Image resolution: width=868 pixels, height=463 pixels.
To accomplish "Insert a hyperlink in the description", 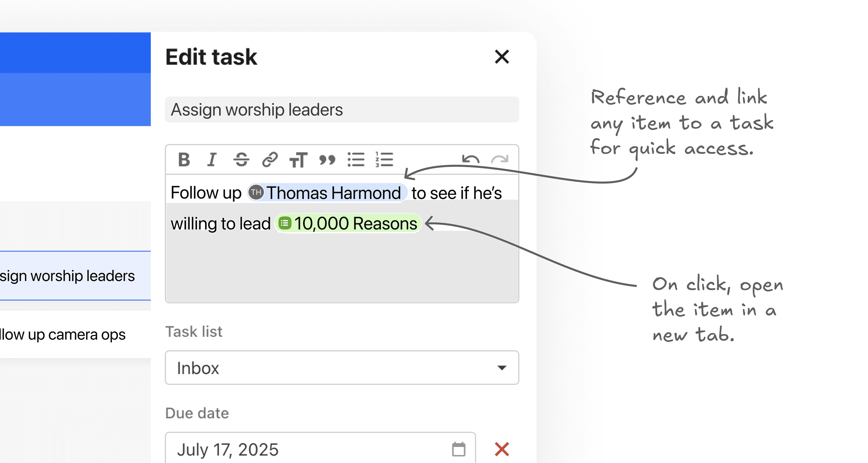I will (x=270, y=160).
